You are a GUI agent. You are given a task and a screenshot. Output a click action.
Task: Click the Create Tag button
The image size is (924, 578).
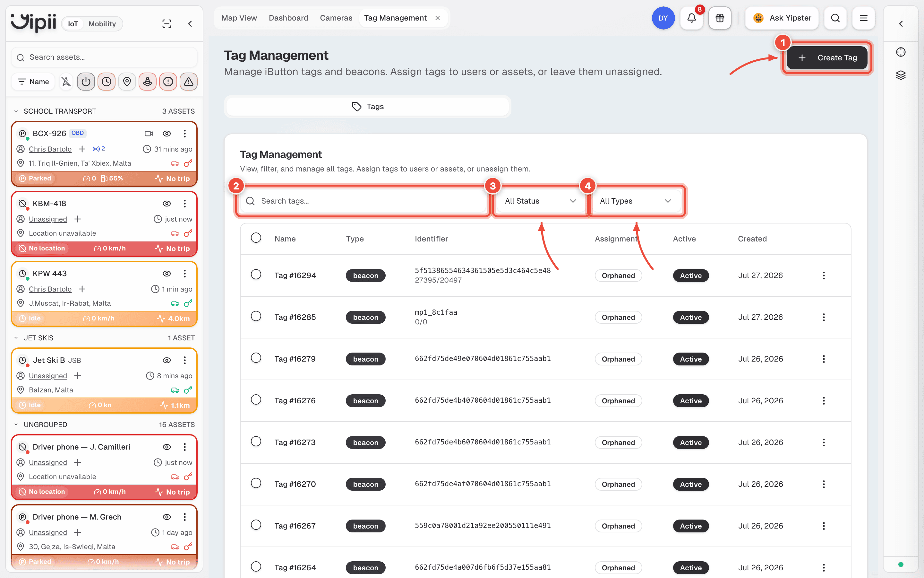[827, 58]
